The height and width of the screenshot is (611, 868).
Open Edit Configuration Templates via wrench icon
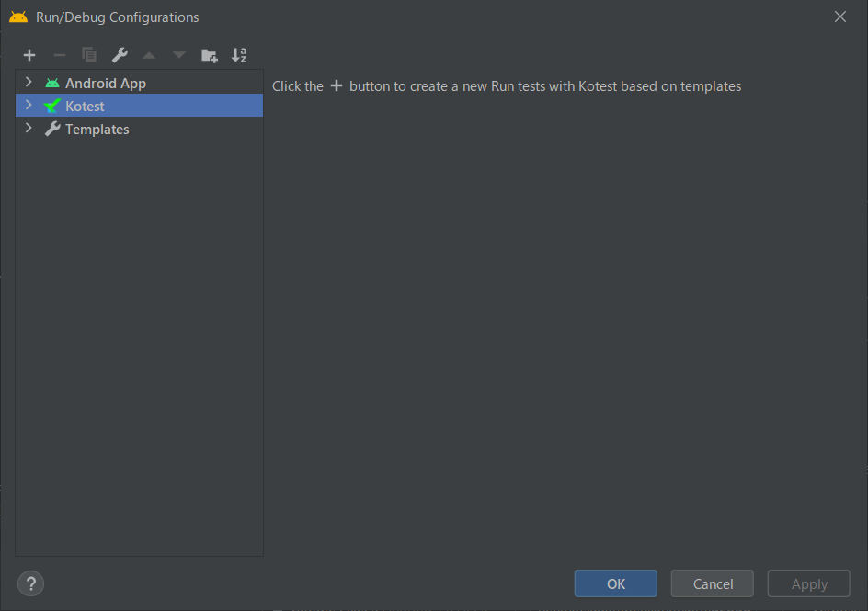coord(119,55)
